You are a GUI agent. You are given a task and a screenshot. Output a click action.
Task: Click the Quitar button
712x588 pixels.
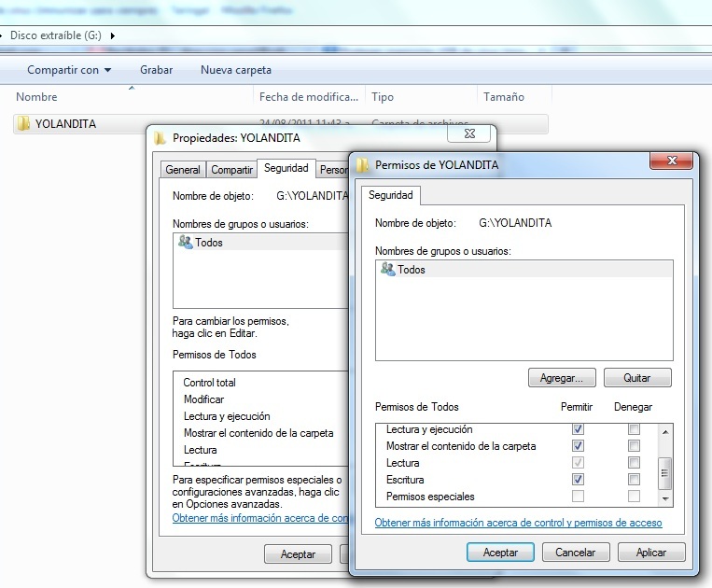pos(637,378)
